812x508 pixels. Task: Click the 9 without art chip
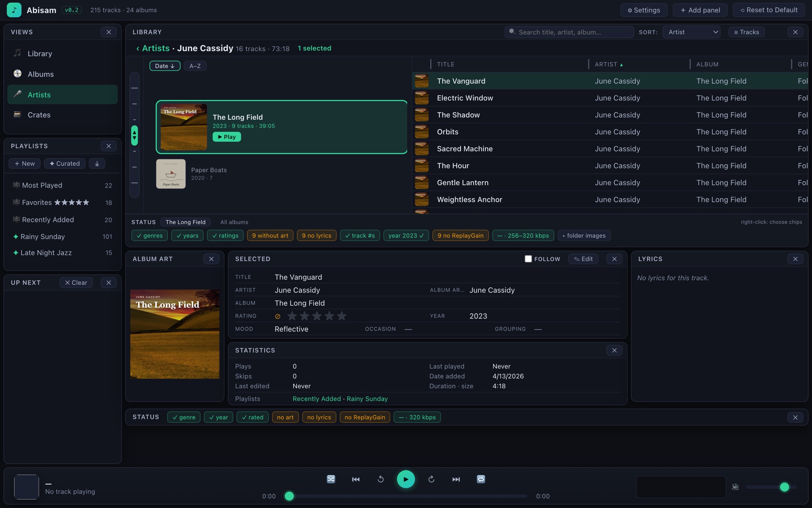(x=270, y=235)
